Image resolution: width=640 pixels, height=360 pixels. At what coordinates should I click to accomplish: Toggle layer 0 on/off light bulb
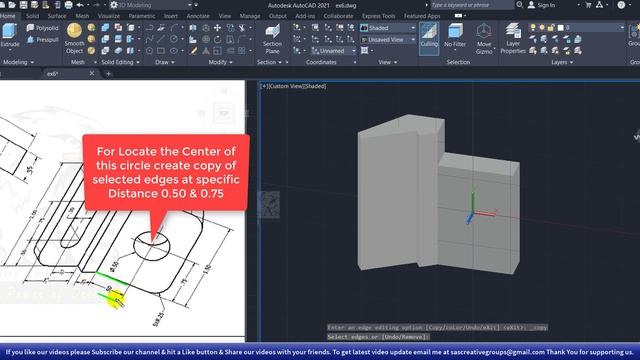533,27
